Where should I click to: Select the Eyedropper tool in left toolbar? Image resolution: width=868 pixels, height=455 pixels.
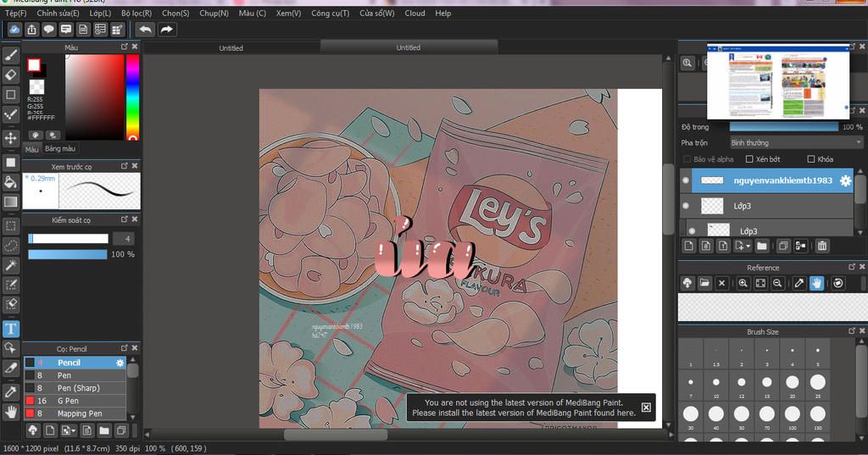[11, 392]
